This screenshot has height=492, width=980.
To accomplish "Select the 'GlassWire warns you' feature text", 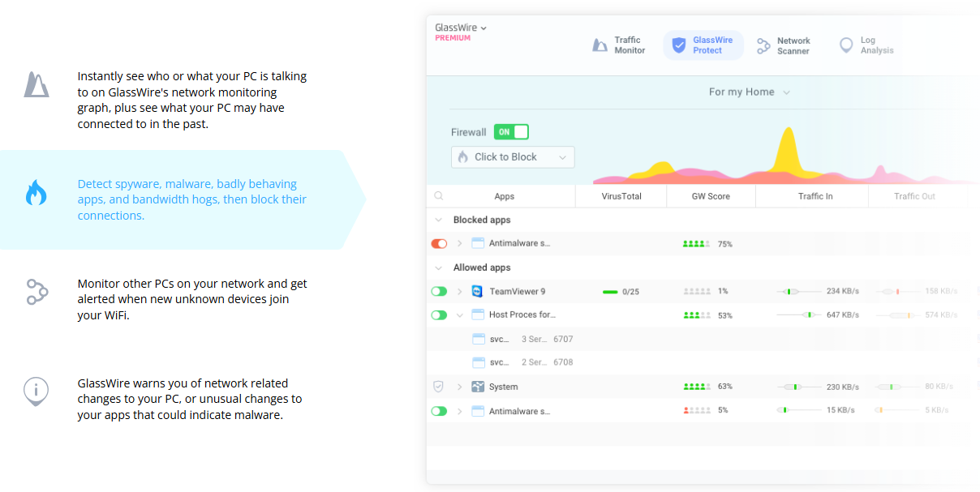I will click(190, 399).
